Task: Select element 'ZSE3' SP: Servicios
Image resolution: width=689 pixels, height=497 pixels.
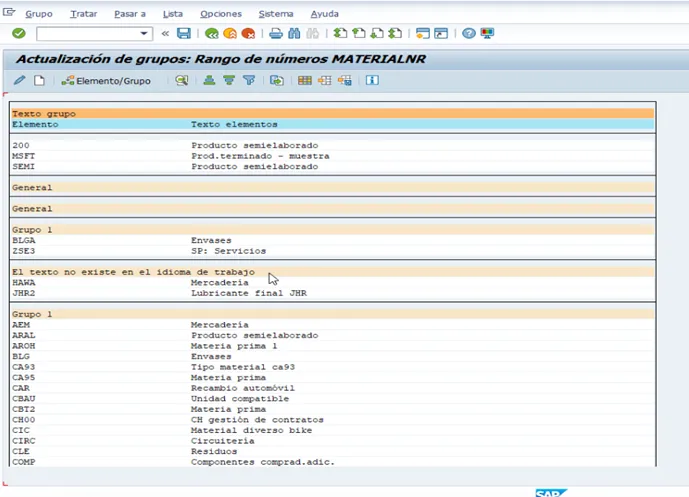Action: (x=333, y=251)
